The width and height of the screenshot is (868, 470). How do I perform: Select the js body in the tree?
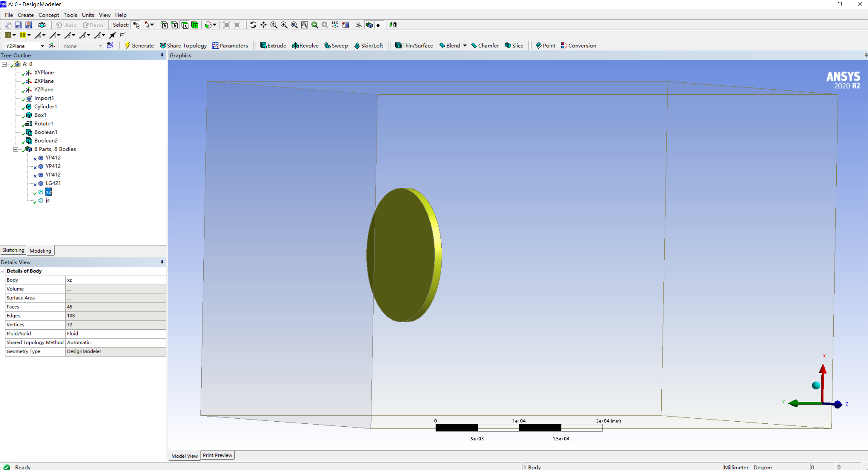[47, 200]
